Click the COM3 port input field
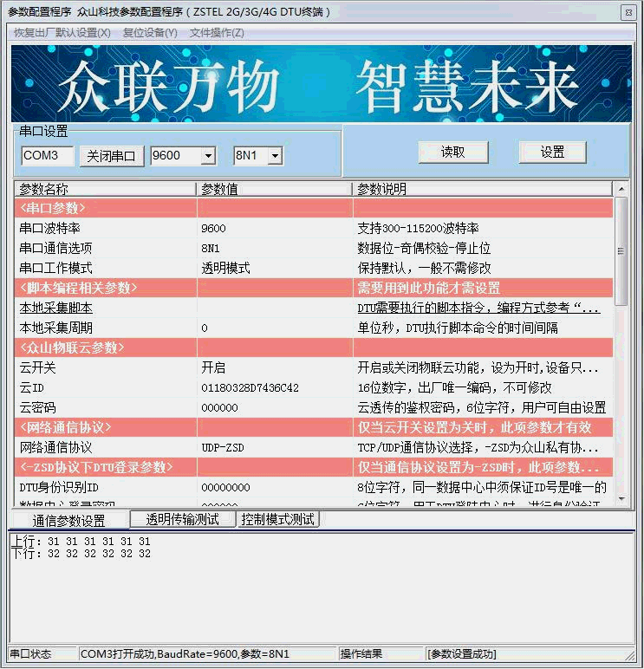 (x=47, y=155)
